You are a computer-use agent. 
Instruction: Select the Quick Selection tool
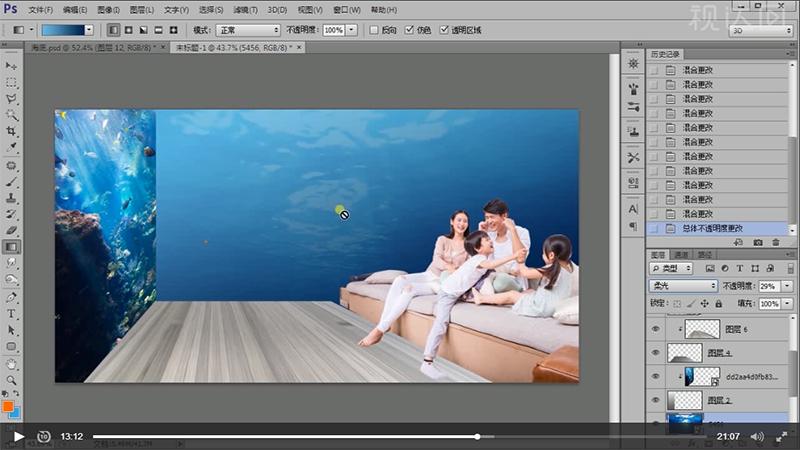click(11, 115)
